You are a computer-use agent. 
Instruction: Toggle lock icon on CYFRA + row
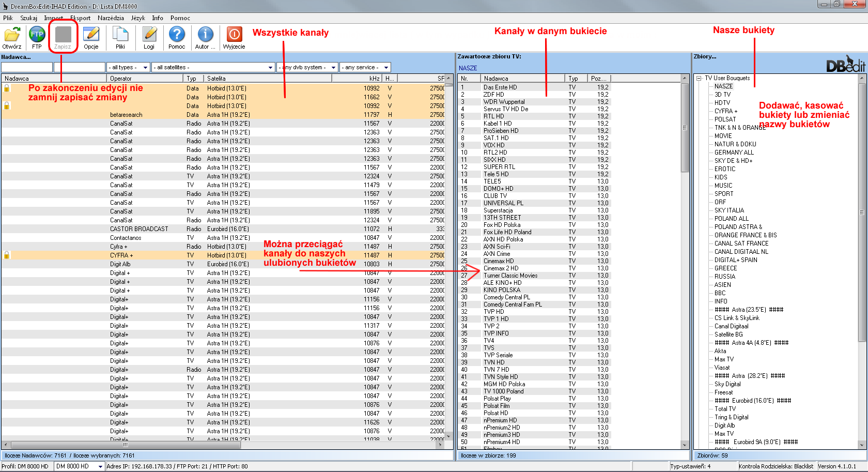tap(7, 255)
